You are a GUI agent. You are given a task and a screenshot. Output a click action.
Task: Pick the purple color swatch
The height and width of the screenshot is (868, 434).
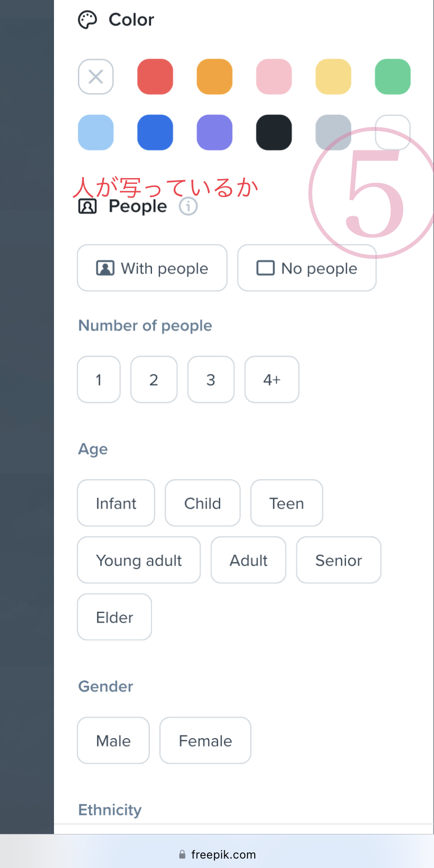point(214,133)
